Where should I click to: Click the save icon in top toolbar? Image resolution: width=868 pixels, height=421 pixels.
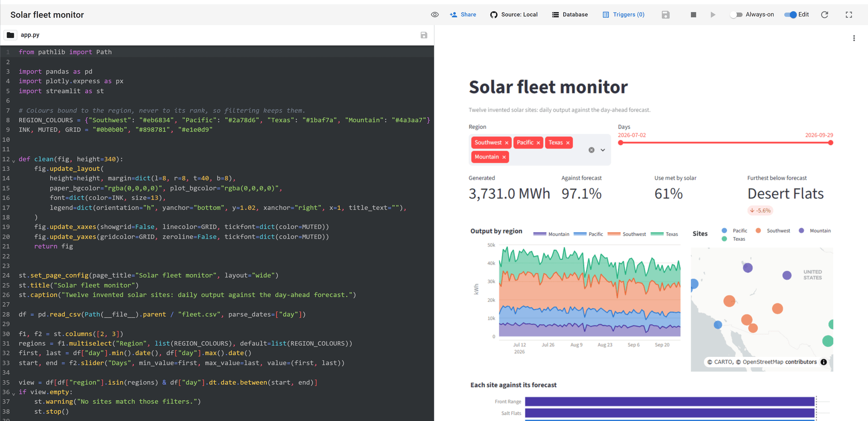pyautogui.click(x=665, y=14)
